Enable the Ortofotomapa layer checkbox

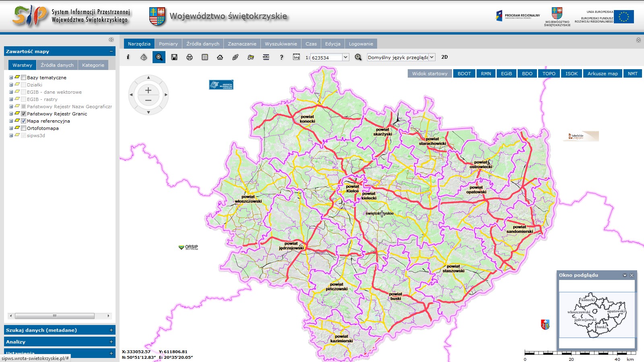(x=24, y=128)
